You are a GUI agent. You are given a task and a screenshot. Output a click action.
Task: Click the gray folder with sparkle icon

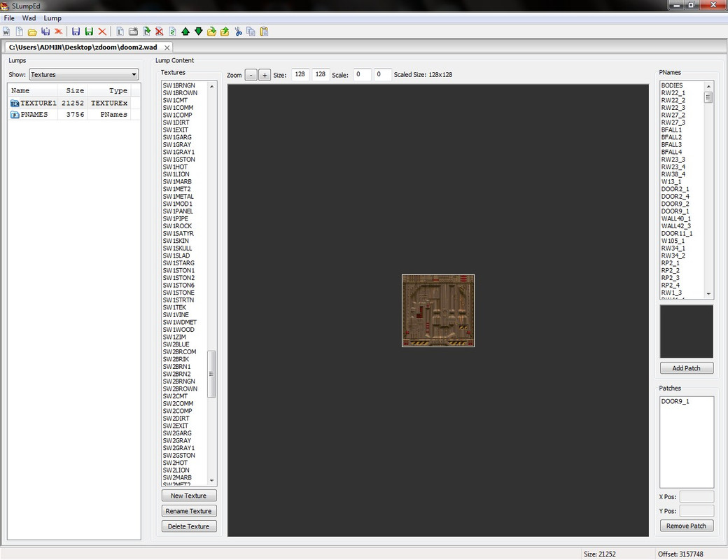pos(133,31)
